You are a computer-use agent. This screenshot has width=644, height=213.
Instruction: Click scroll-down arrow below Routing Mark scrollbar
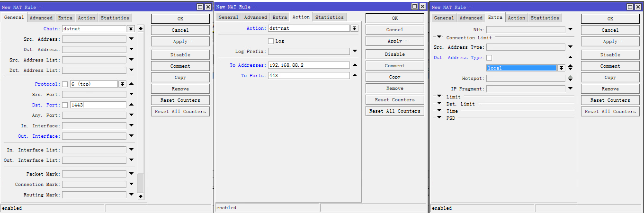point(140,196)
